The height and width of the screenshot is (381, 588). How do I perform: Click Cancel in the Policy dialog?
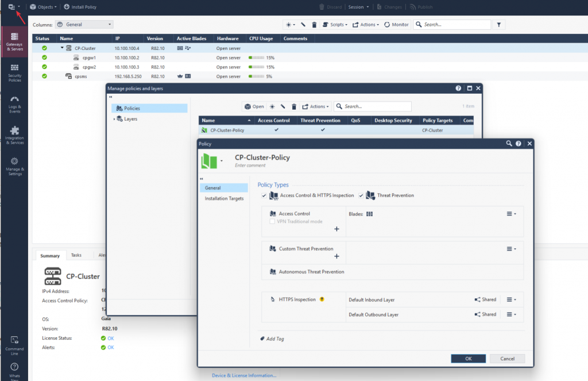[x=508, y=359]
